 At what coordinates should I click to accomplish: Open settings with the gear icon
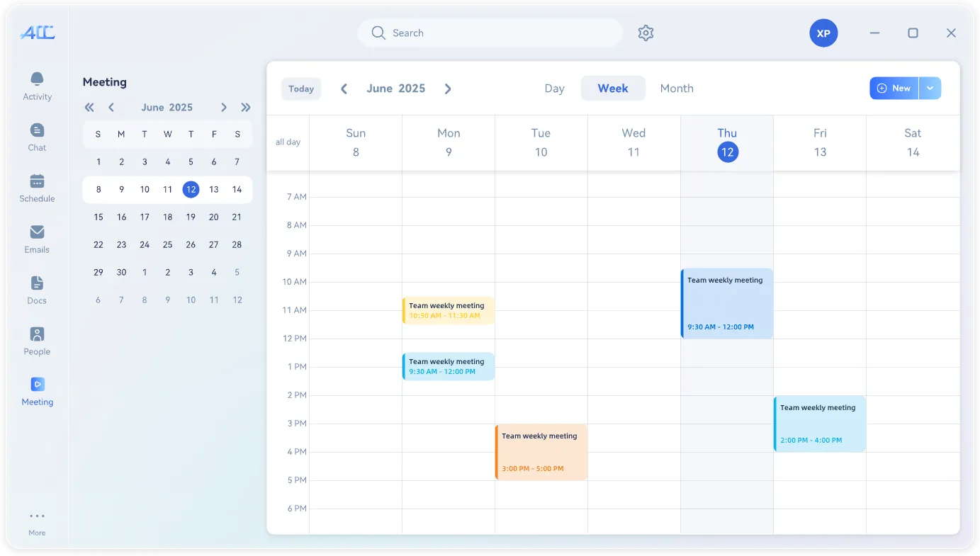(x=646, y=33)
